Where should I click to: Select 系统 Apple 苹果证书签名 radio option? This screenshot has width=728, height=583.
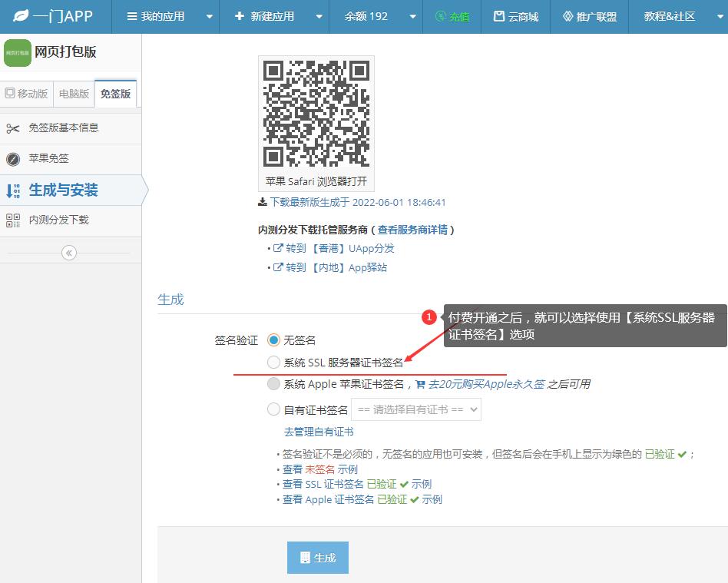pyautogui.click(x=273, y=384)
